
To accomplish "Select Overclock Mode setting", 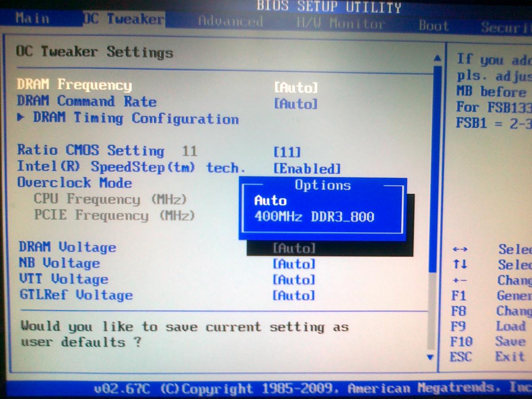I will pyautogui.click(x=74, y=183).
